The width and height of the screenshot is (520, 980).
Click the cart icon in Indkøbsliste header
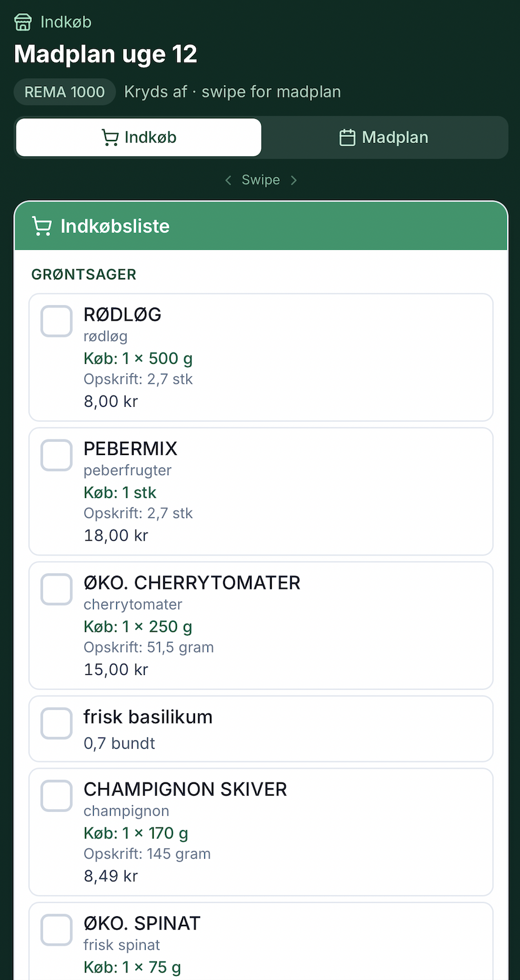click(x=42, y=226)
